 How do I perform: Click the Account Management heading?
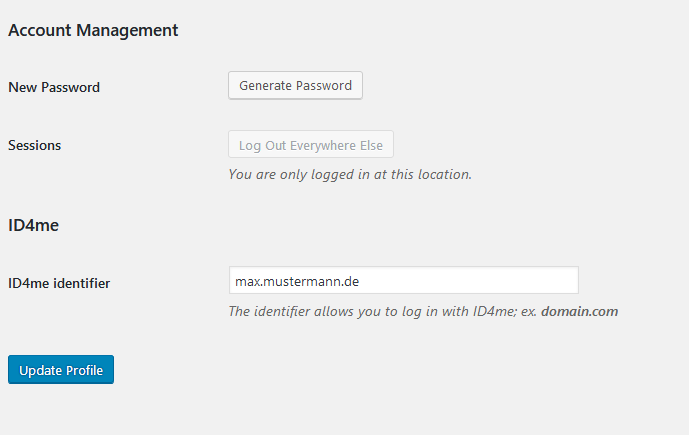(x=93, y=30)
